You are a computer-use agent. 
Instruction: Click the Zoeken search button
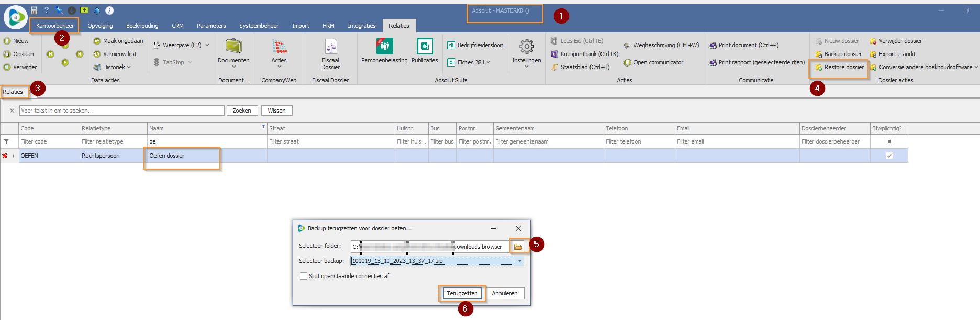242,111
